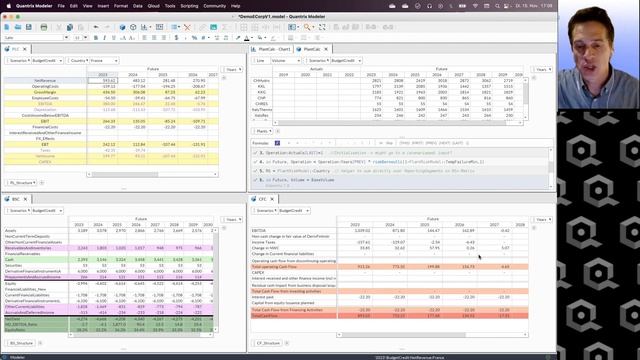The image size is (640, 360).
Task: Click the Years button in CFC view
Action: click(x=542, y=220)
